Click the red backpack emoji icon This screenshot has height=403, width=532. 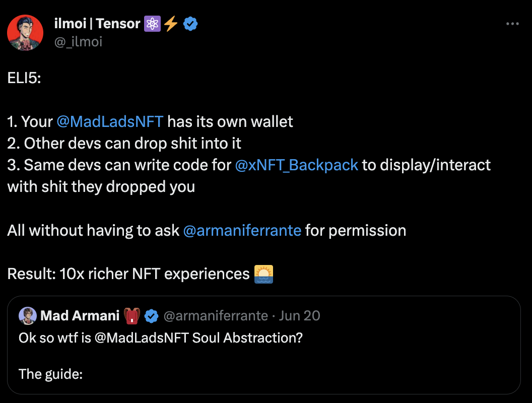tap(131, 316)
